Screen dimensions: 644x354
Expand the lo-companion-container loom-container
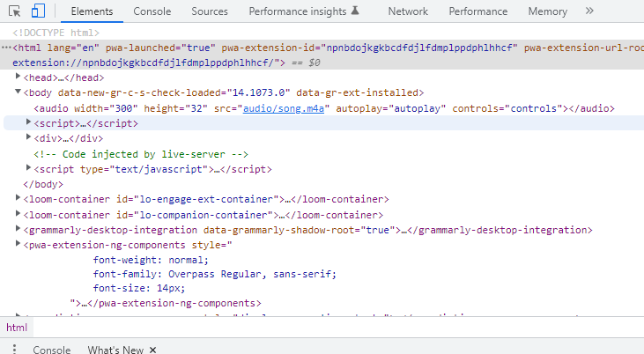tap(18, 213)
